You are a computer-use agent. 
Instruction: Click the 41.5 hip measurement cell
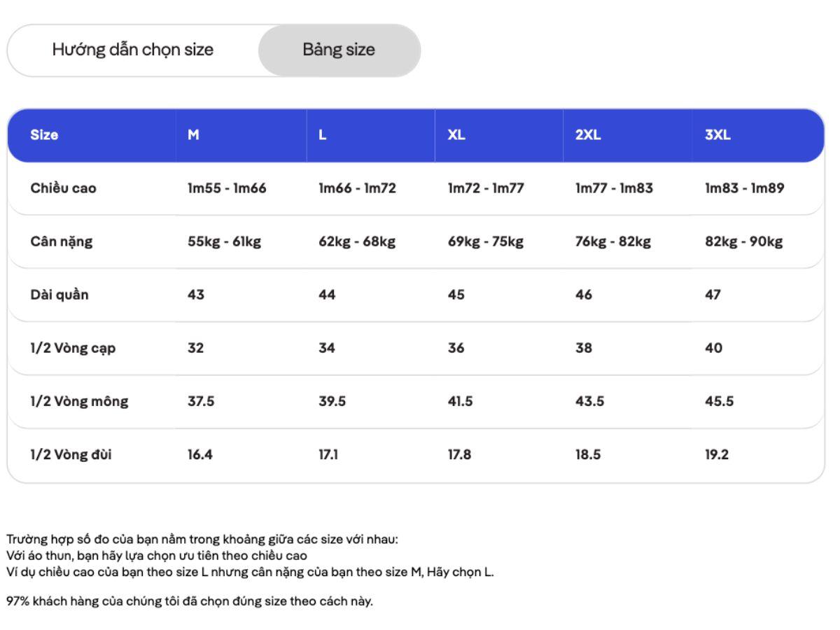461,401
